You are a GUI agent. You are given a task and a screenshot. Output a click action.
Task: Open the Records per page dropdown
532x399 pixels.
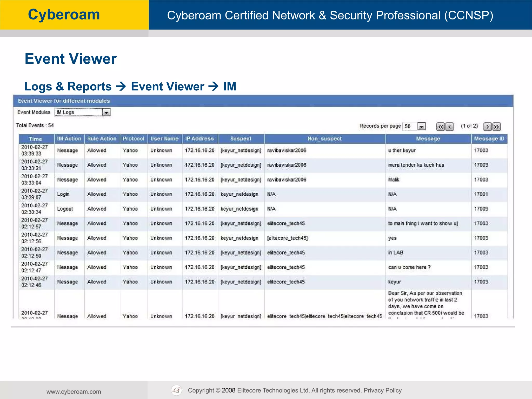point(414,126)
